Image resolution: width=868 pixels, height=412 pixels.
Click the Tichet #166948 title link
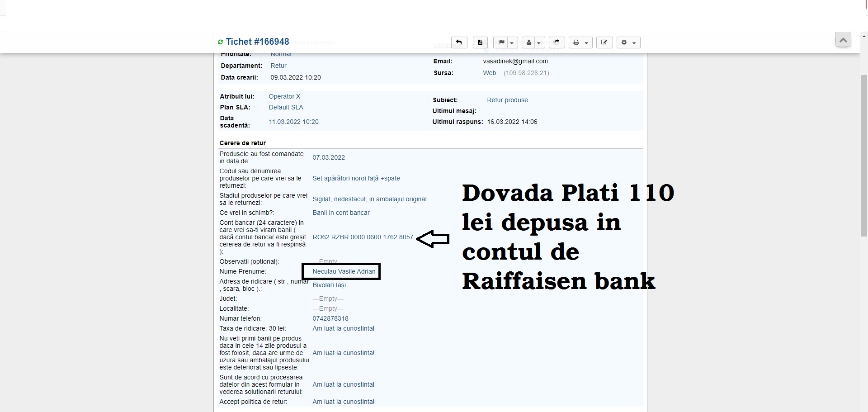(x=257, y=42)
